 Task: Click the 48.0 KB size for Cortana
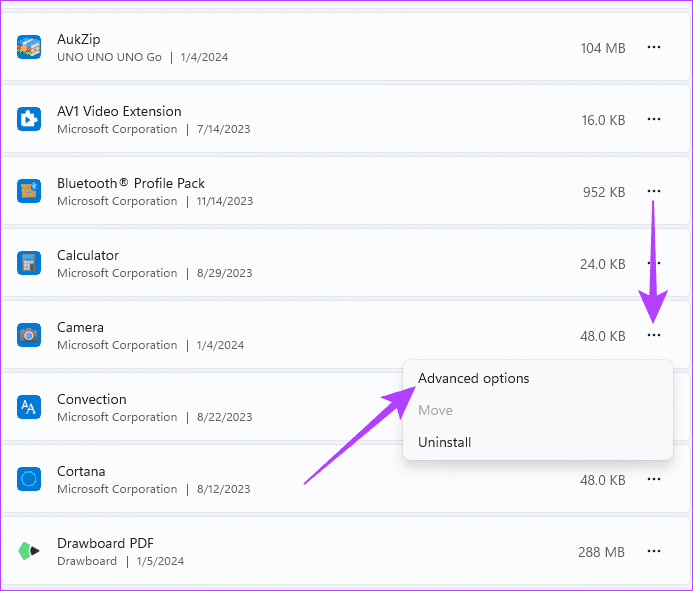click(x=603, y=480)
